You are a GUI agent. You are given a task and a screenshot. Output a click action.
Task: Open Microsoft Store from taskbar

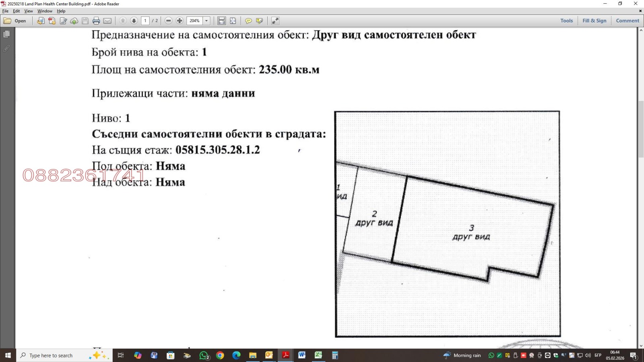(x=171, y=355)
